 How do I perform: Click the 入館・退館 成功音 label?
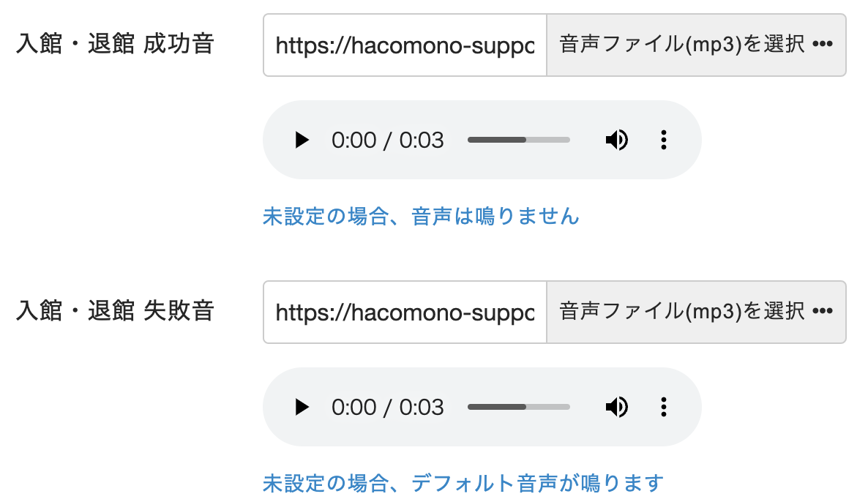click(x=115, y=44)
